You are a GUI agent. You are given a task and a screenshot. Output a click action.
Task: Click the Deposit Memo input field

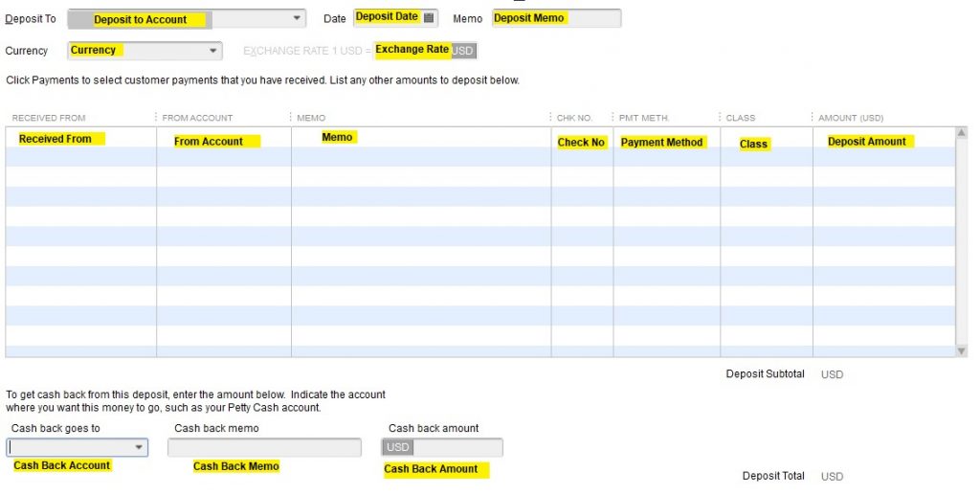[556, 19]
